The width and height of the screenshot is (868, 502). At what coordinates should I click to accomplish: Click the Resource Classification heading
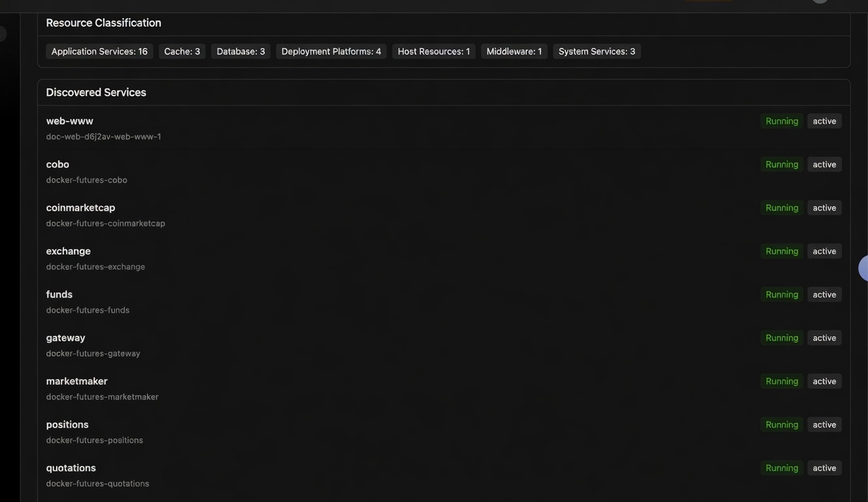click(104, 23)
